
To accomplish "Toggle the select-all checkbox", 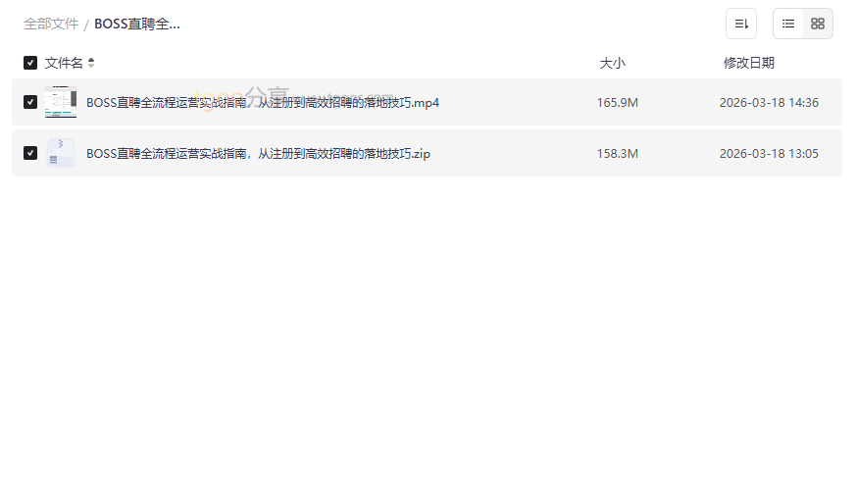I will click(x=30, y=63).
